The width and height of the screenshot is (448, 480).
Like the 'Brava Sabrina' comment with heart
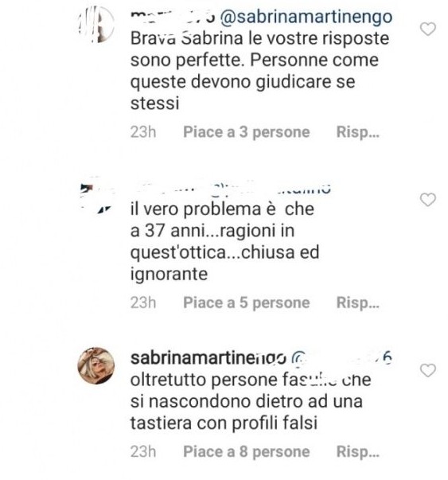428,29
